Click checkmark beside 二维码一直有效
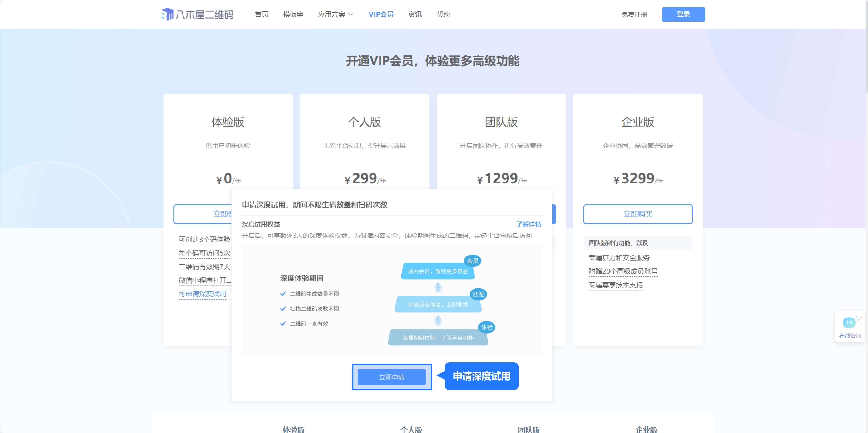The height and width of the screenshot is (433, 868). pyautogui.click(x=283, y=324)
